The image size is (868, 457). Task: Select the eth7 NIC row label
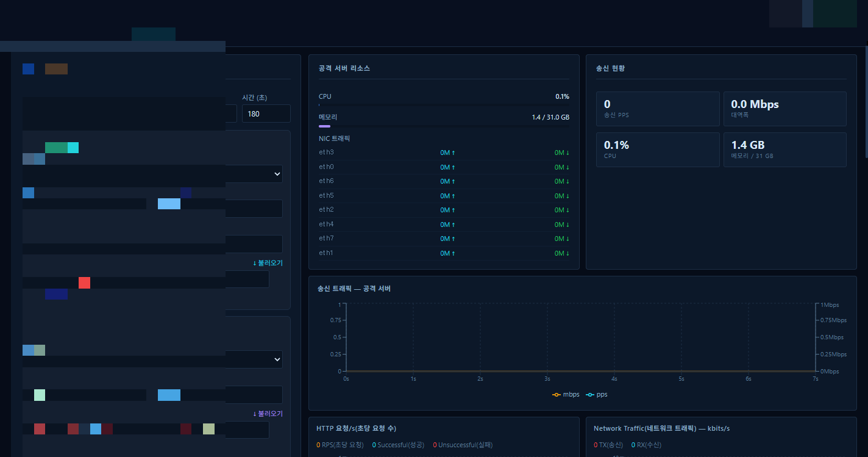[326, 239]
